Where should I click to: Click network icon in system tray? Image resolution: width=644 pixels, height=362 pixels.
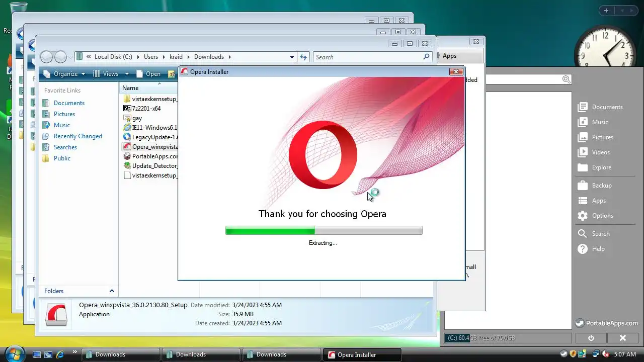(596, 354)
